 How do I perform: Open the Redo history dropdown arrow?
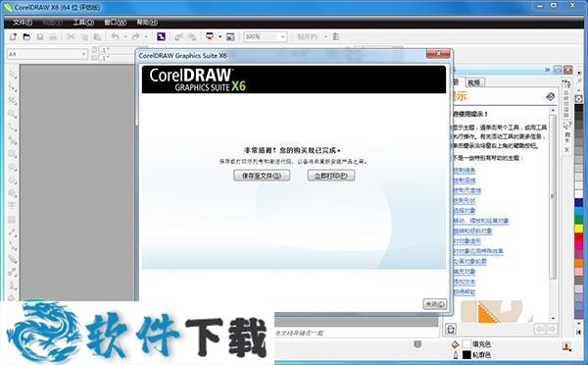[146, 37]
